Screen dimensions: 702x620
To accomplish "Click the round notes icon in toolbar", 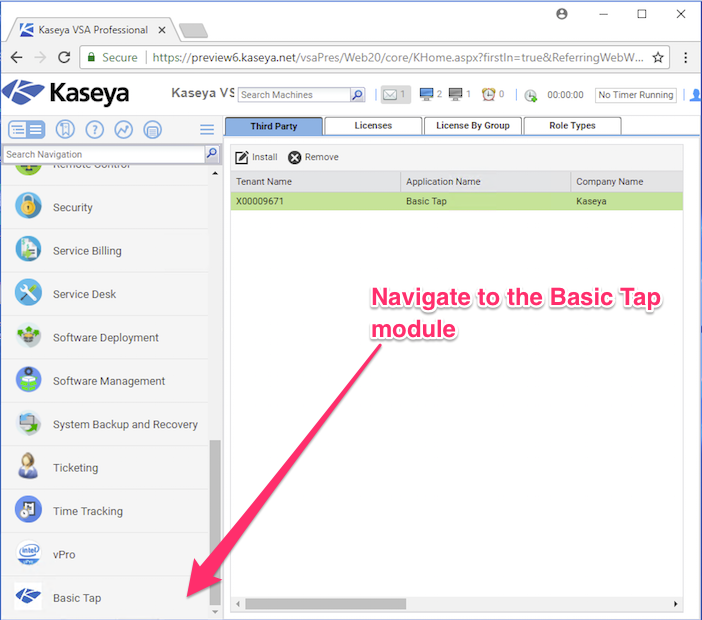I will (x=152, y=130).
